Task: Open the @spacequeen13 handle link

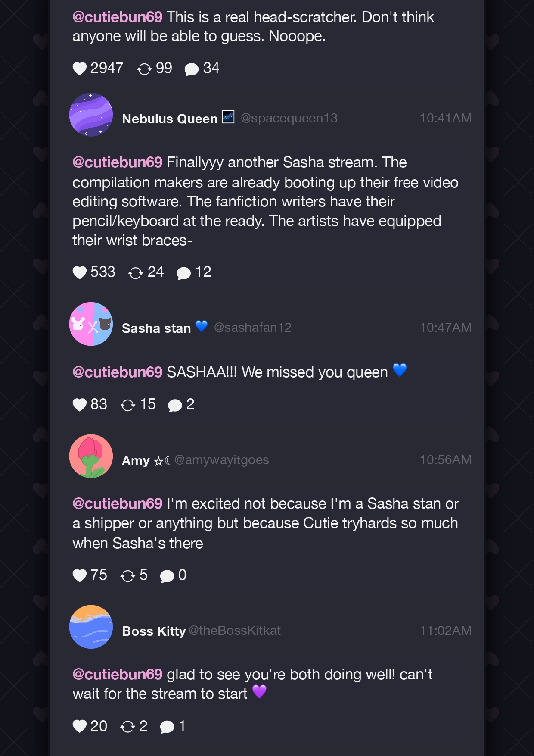Action: (x=289, y=118)
